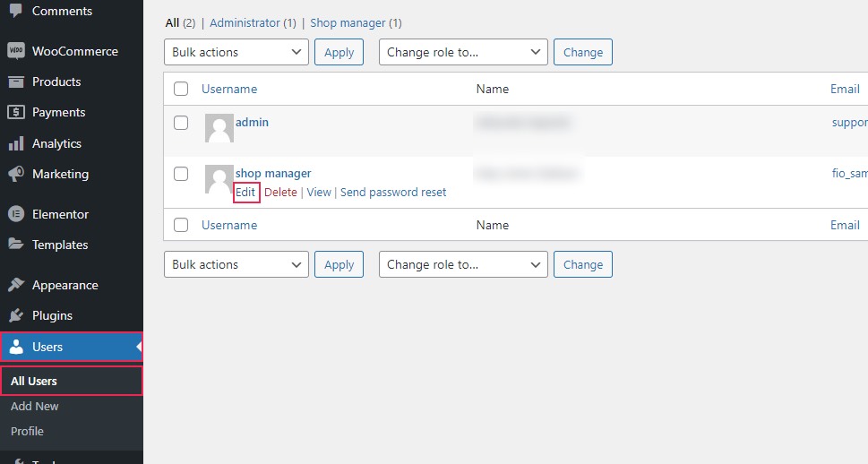Viewport: 868px width, 464px height.
Task: Click Delete under shop manager
Action: 280,192
